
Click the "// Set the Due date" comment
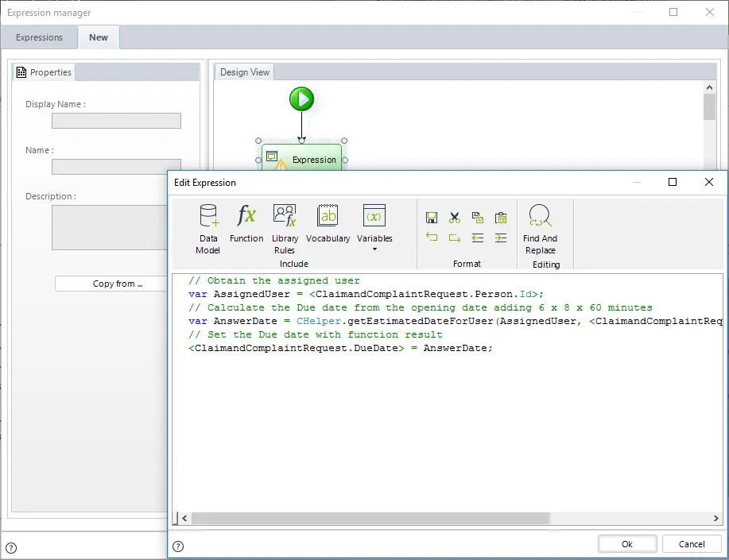[x=316, y=334]
